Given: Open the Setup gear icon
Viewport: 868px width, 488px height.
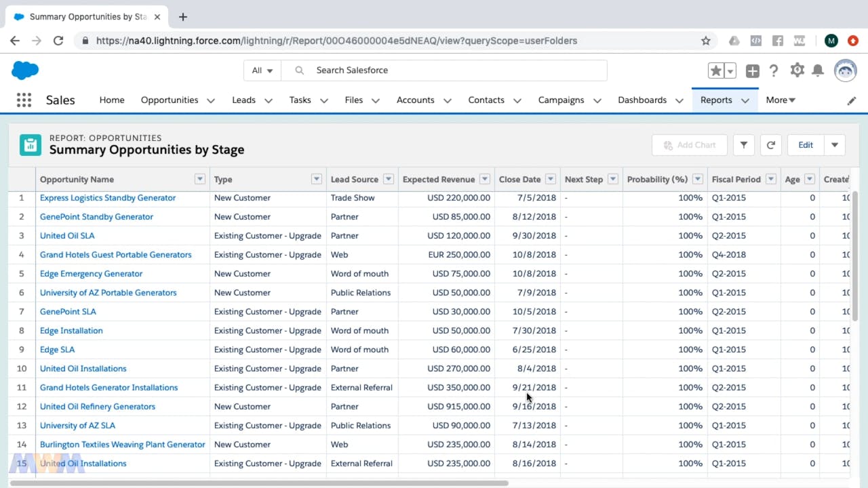Looking at the screenshot, I should click(x=797, y=70).
